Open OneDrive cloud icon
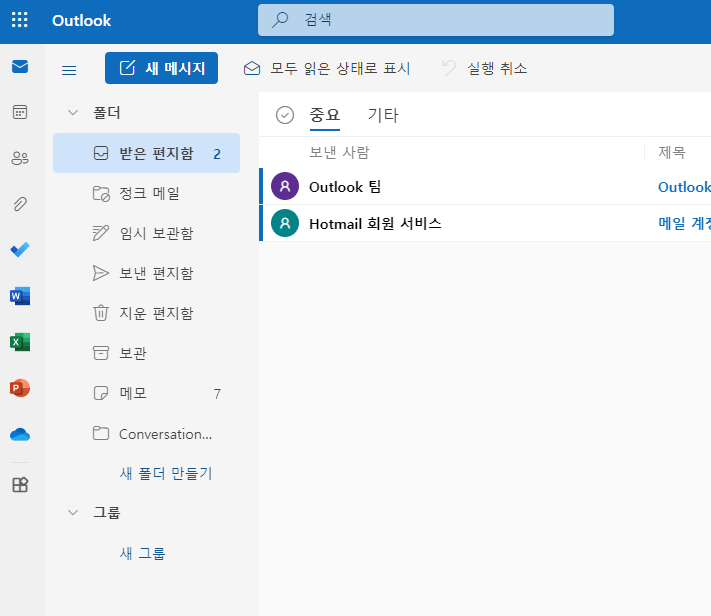Screen dimensions: 711x616 pos(20,435)
